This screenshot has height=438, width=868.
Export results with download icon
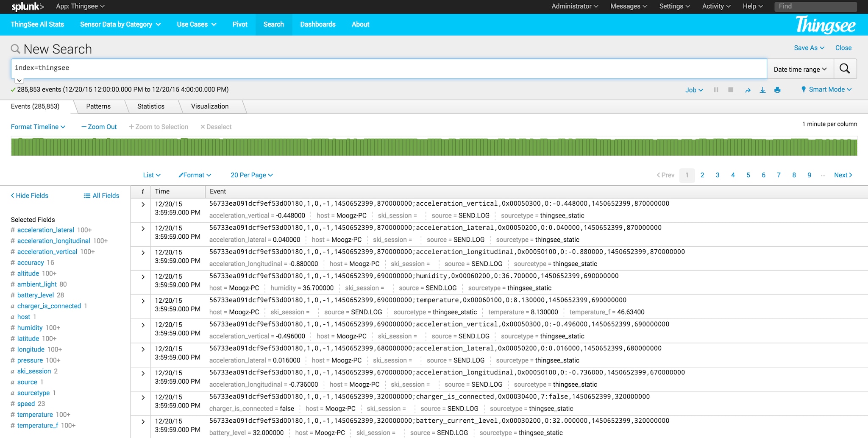coord(762,90)
